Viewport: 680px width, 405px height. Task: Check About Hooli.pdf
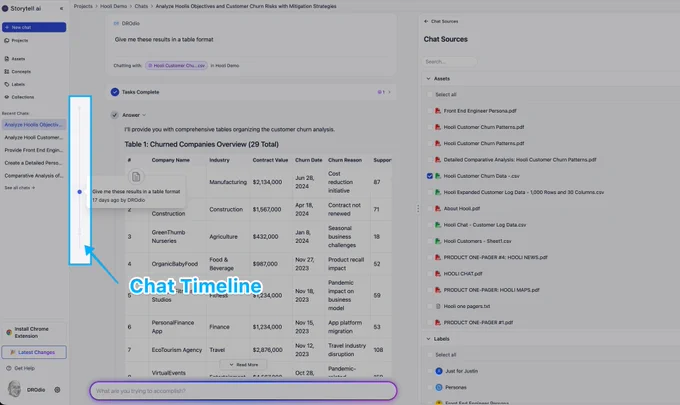[430, 209]
